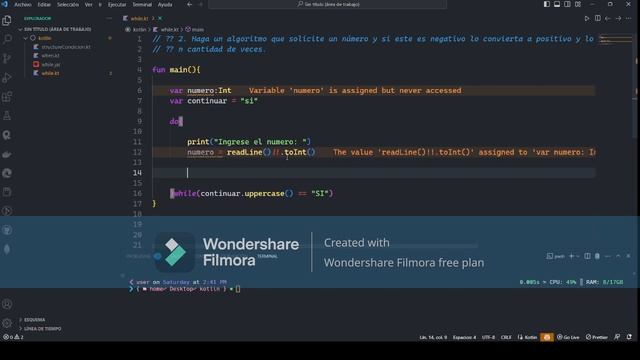Kill terminal with trash icon
640x360 pixels.
click(597, 256)
